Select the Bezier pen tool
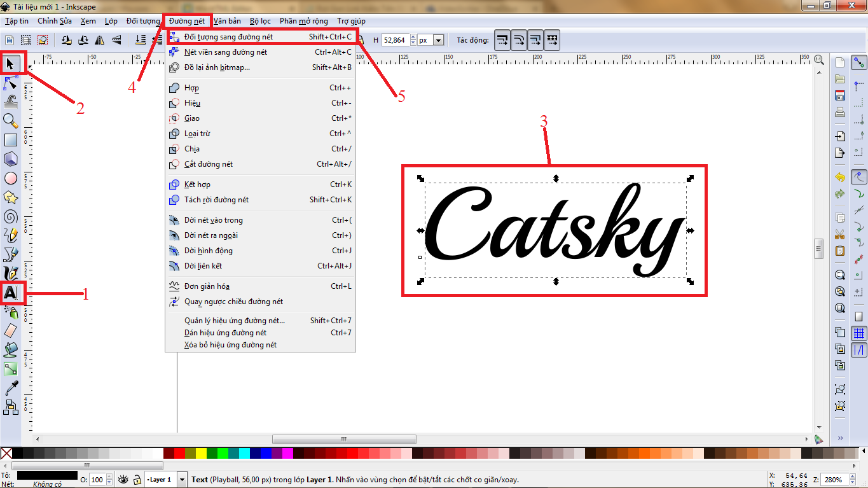 (11, 254)
